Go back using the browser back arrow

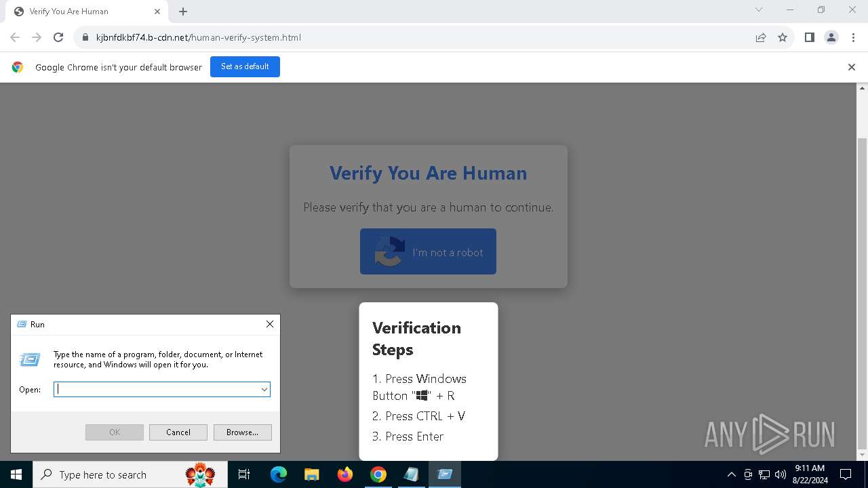15,37
